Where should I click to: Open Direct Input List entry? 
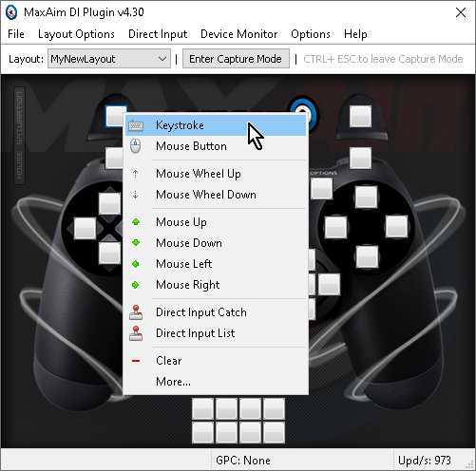(x=216, y=333)
